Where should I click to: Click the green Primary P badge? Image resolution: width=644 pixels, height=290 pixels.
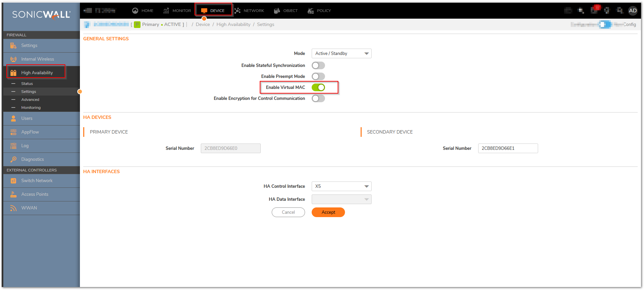(x=137, y=25)
